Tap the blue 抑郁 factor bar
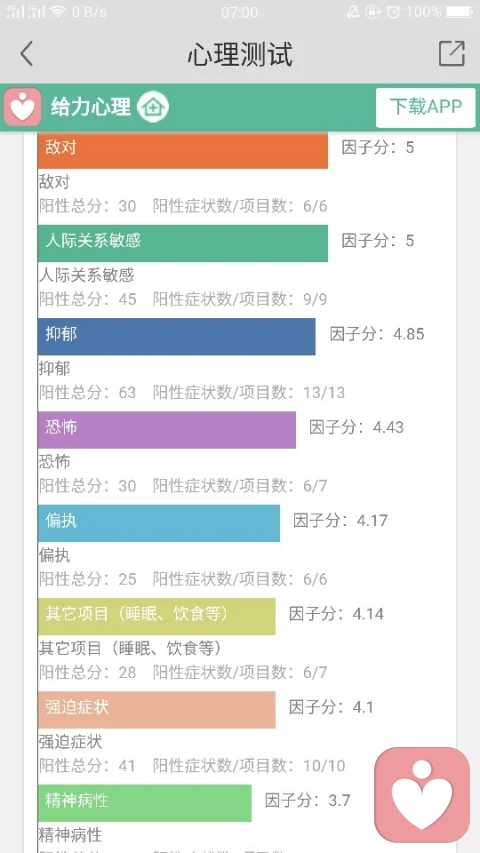Viewport: 480px width, 853px height. 177,336
